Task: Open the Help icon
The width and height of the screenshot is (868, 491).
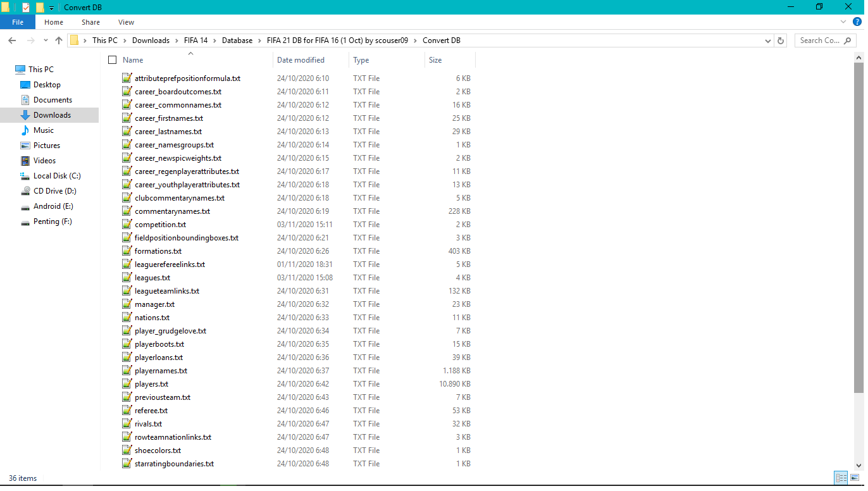Action: pyautogui.click(x=857, y=22)
